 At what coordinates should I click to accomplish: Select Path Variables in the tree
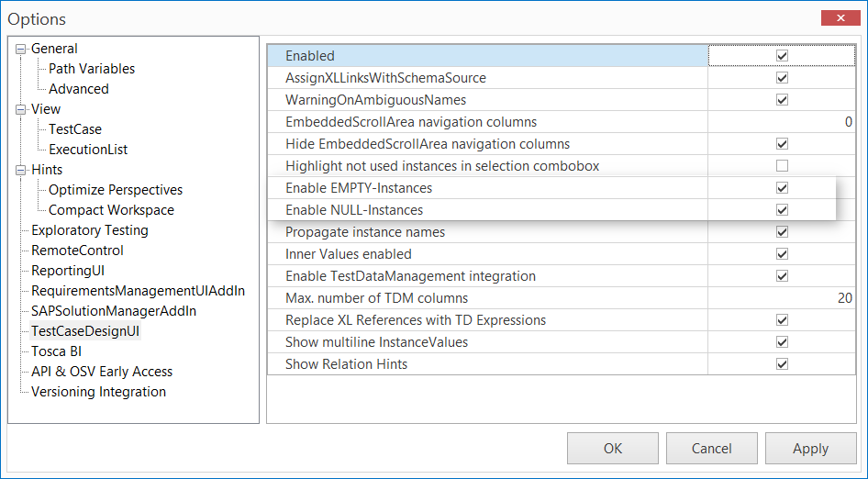[92, 69]
